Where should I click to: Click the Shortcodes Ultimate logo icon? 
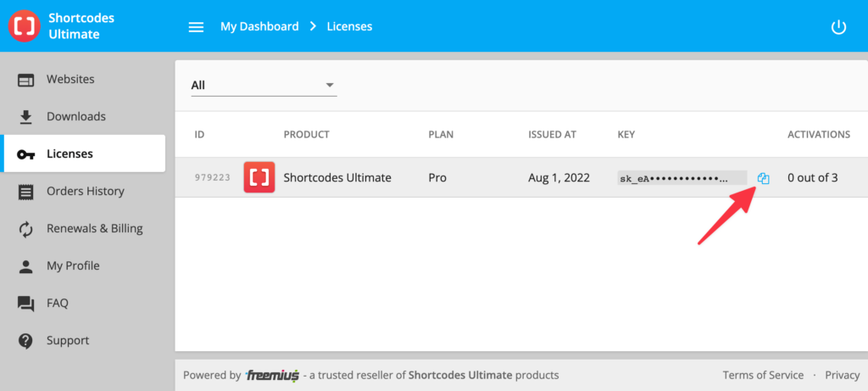tap(25, 26)
